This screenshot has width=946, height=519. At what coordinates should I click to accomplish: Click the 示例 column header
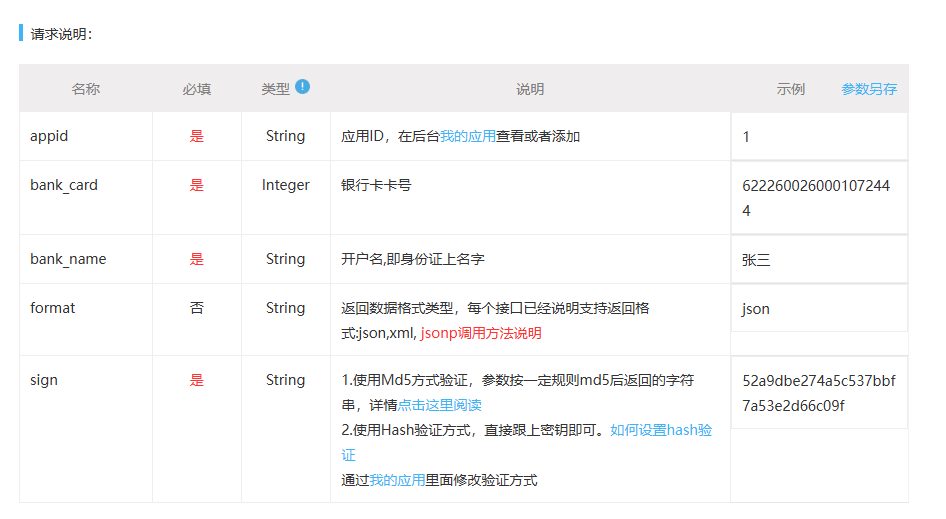tap(791, 89)
